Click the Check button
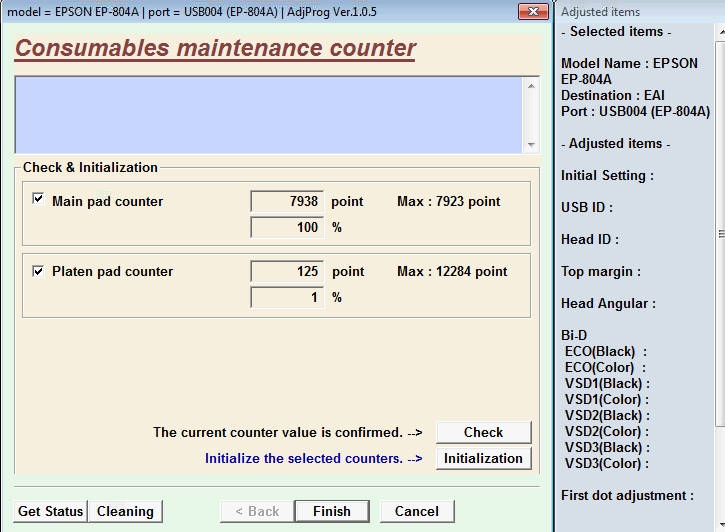Viewport: 725px width, 532px height. pyautogui.click(x=484, y=432)
